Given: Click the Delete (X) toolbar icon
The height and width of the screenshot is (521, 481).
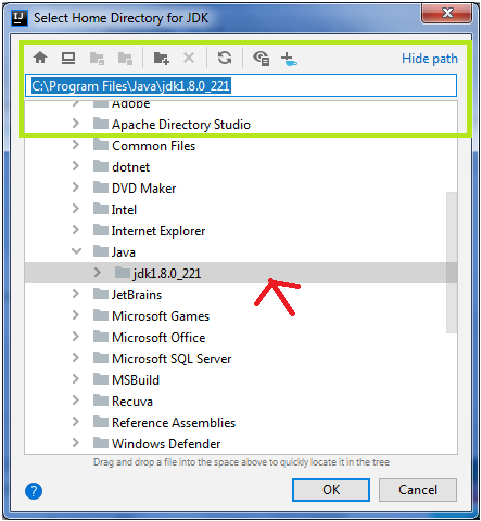Looking at the screenshot, I should click(x=189, y=58).
